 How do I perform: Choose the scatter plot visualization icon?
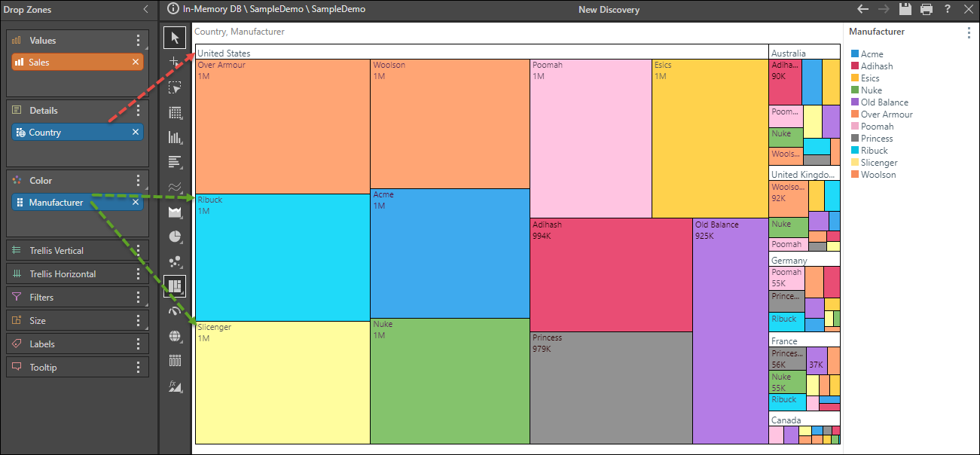click(x=176, y=261)
